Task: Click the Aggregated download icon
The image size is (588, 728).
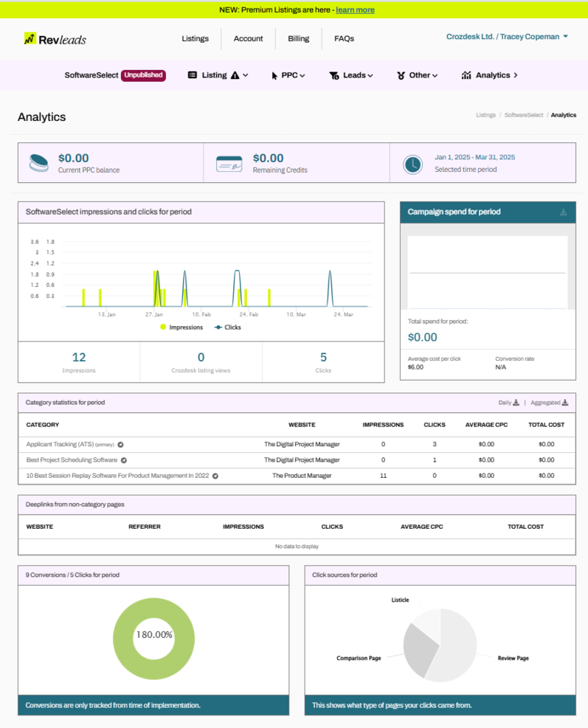Action: coord(565,403)
